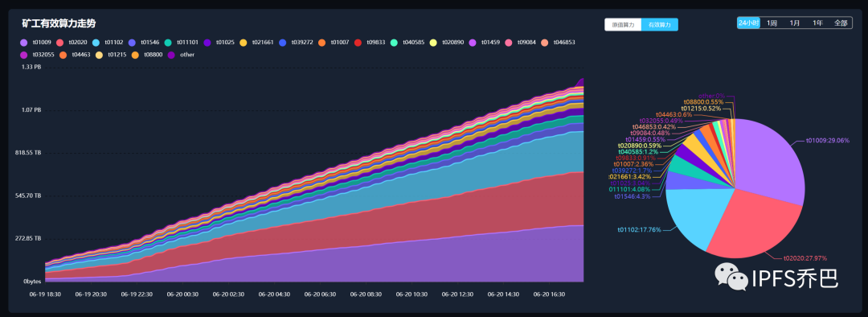
Task: Hide the t020890 series via legend
Action: 447,42
